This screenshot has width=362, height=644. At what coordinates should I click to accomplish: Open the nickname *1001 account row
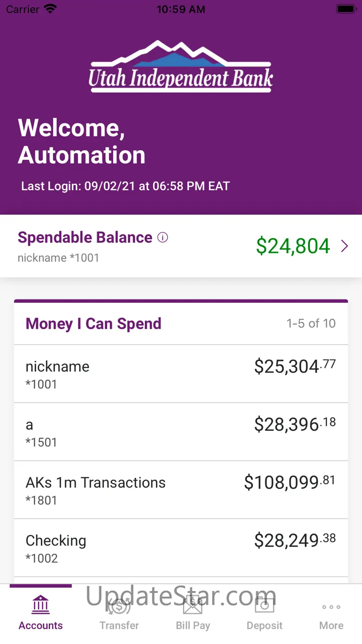pos(181,374)
